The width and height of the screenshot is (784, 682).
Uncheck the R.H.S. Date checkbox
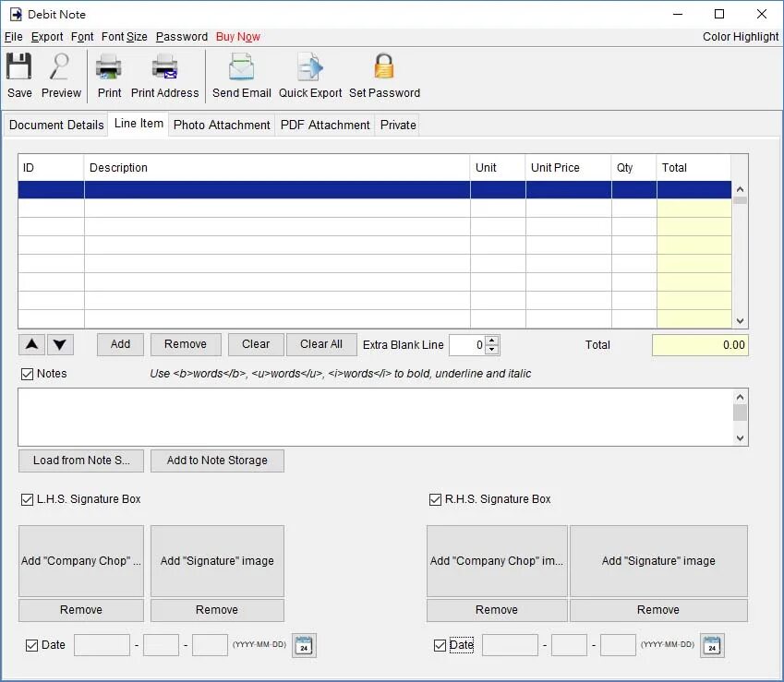pyautogui.click(x=440, y=645)
